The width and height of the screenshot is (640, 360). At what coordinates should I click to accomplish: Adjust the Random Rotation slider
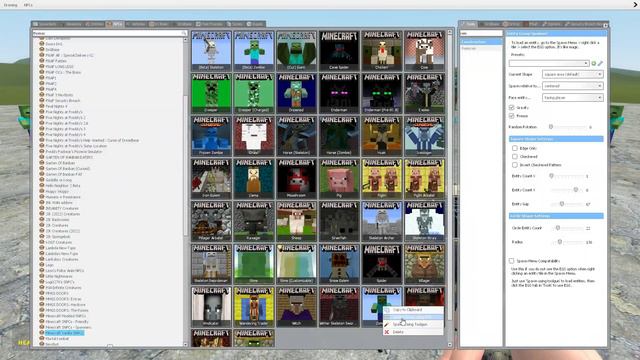(569, 127)
